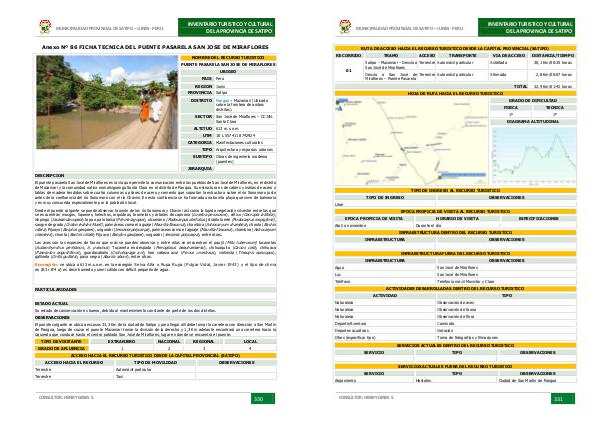Select the 'TIPO DE INGRESO AL RECURSO TURISTICO' yellow header
The image size is (600, 424).
(x=455, y=190)
